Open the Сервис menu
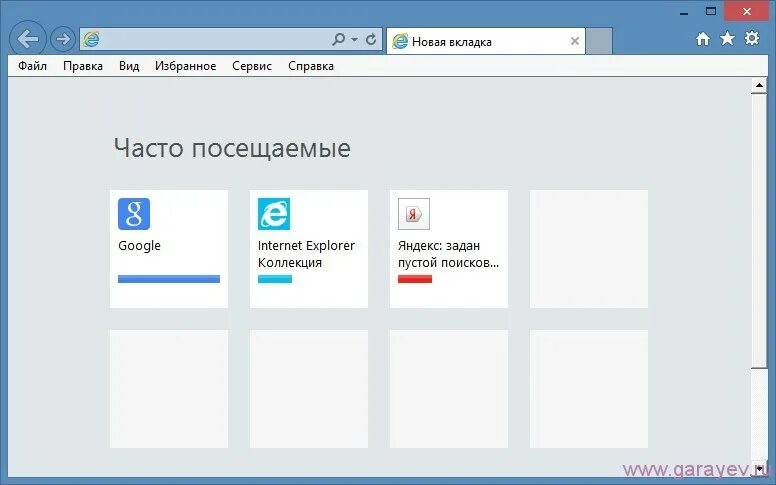Image resolution: width=776 pixels, height=485 pixels. 252,66
